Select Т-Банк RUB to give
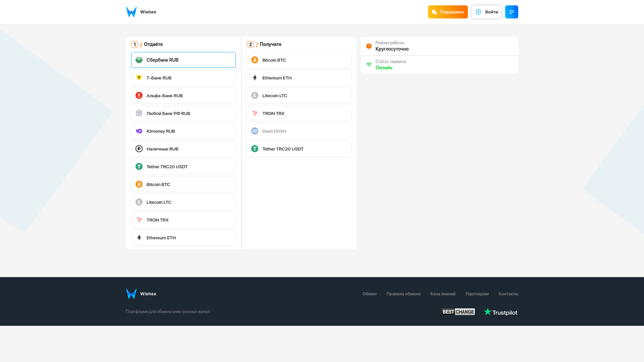 point(183,78)
